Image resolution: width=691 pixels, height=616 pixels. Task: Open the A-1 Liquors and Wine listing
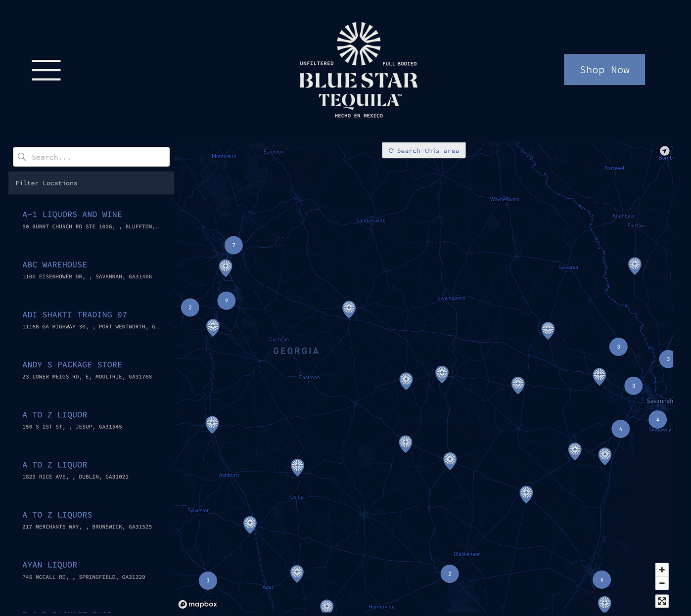[x=72, y=215]
